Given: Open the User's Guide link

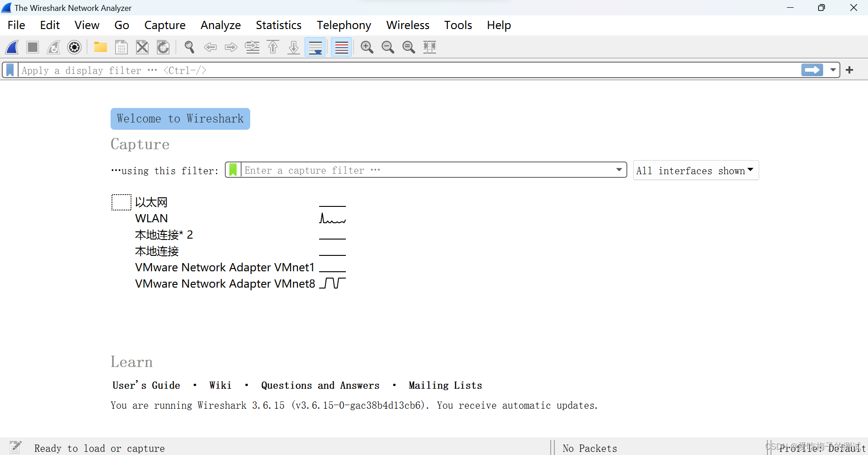Looking at the screenshot, I should (146, 385).
